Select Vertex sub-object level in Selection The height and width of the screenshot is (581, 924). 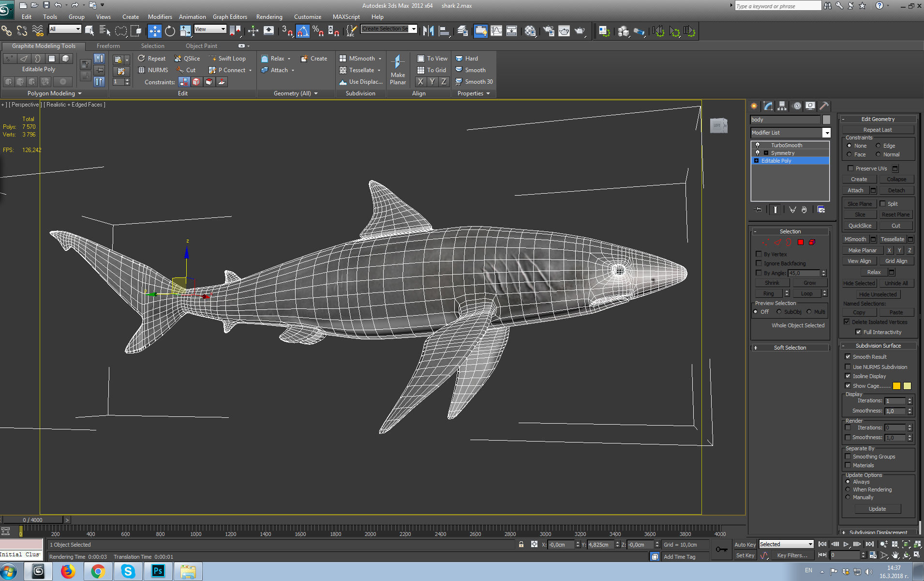[766, 242]
